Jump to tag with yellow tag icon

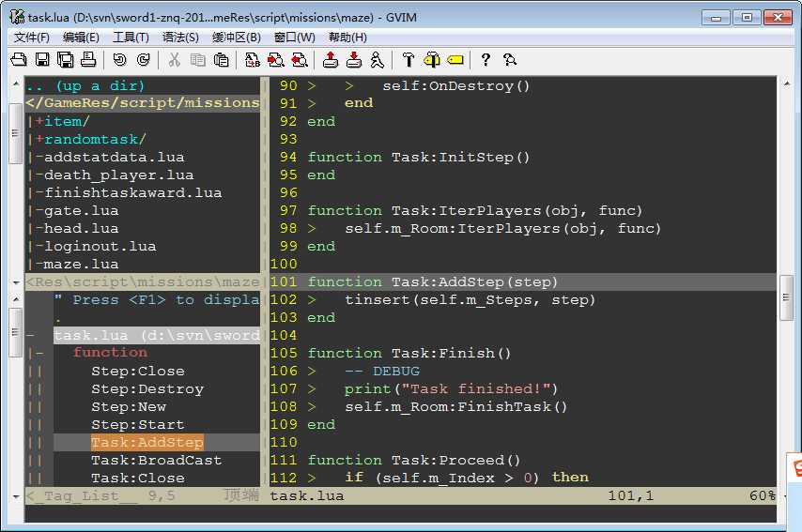click(x=455, y=60)
